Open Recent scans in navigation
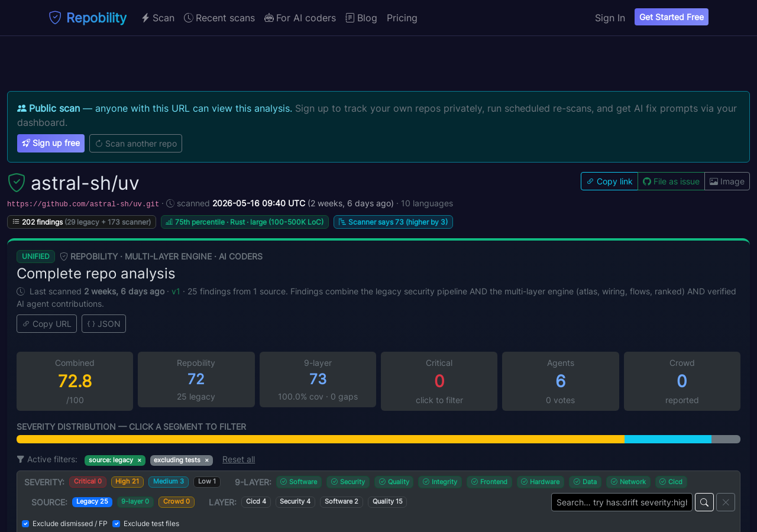 [219, 18]
